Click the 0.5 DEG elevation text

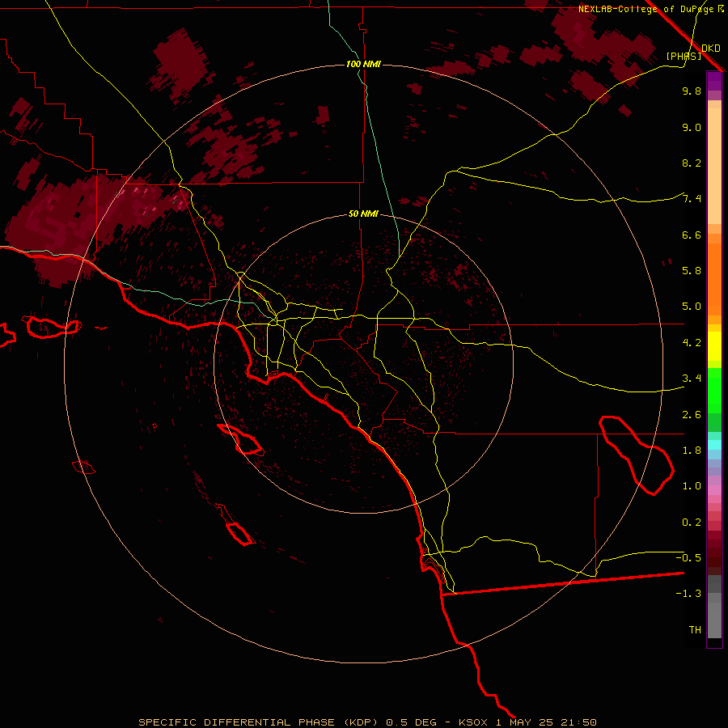point(411,722)
